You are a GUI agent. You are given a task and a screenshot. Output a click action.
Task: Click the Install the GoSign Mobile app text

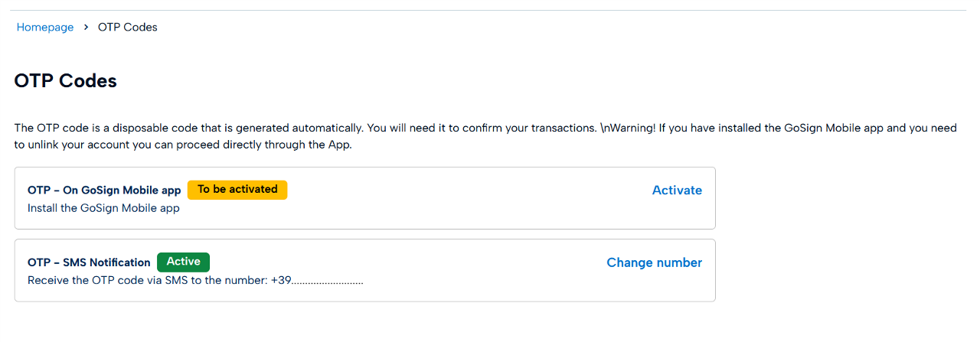[103, 208]
